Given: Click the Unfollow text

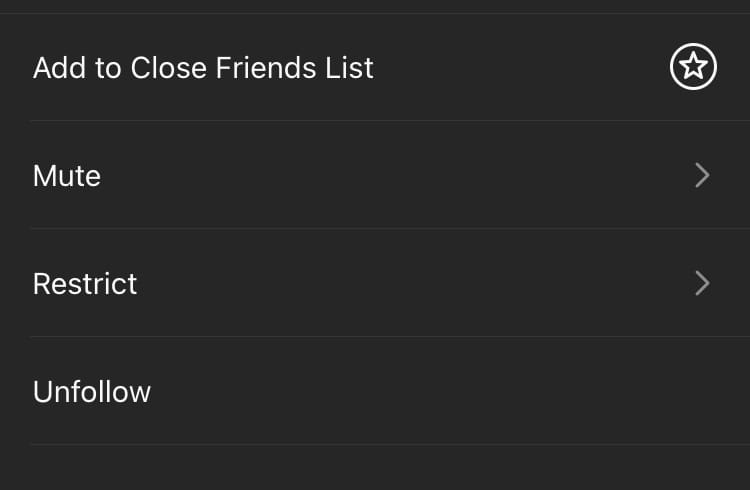Looking at the screenshot, I should point(92,391).
